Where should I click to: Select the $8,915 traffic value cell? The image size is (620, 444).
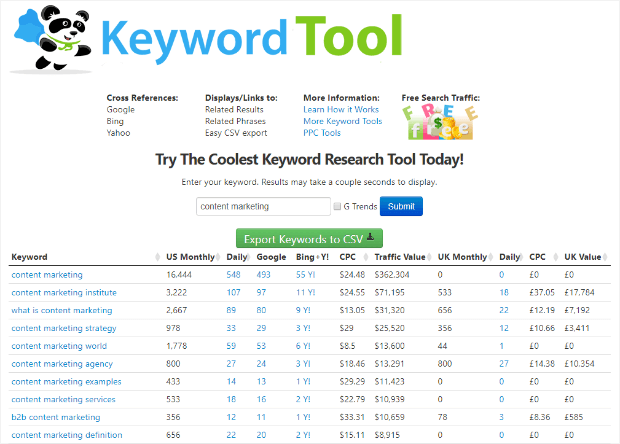point(387,435)
